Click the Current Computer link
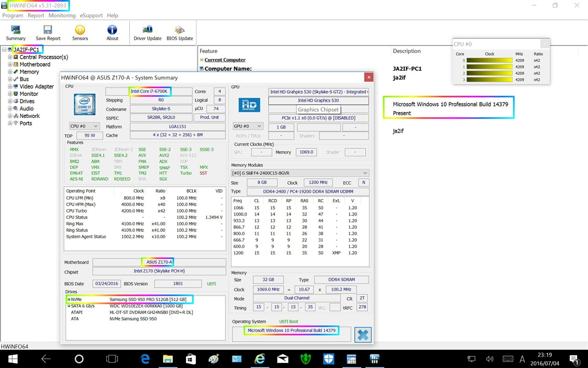The width and height of the screenshot is (588, 368). coord(225,60)
